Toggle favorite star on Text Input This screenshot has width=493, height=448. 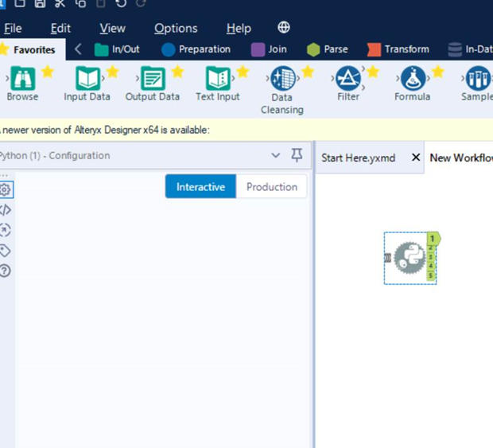tap(243, 72)
